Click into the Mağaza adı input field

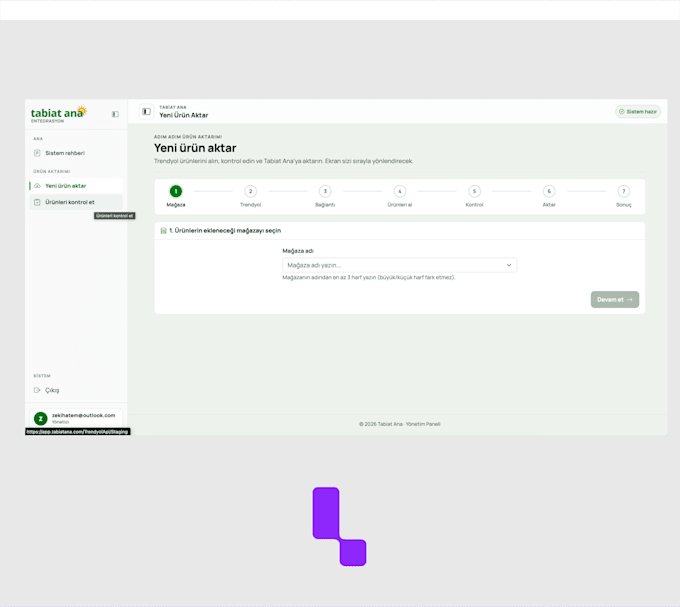pyautogui.click(x=399, y=265)
